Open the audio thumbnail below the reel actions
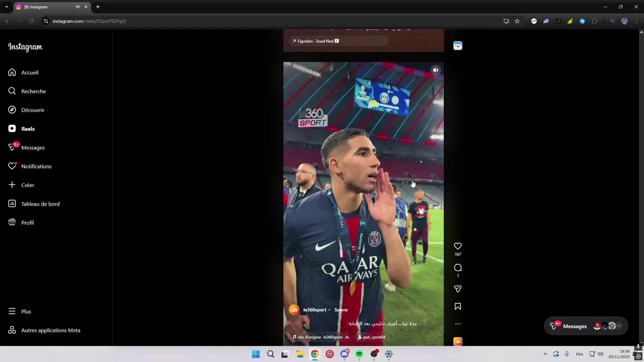The height and width of the screenshot is (362, 644). coord(458,341)
